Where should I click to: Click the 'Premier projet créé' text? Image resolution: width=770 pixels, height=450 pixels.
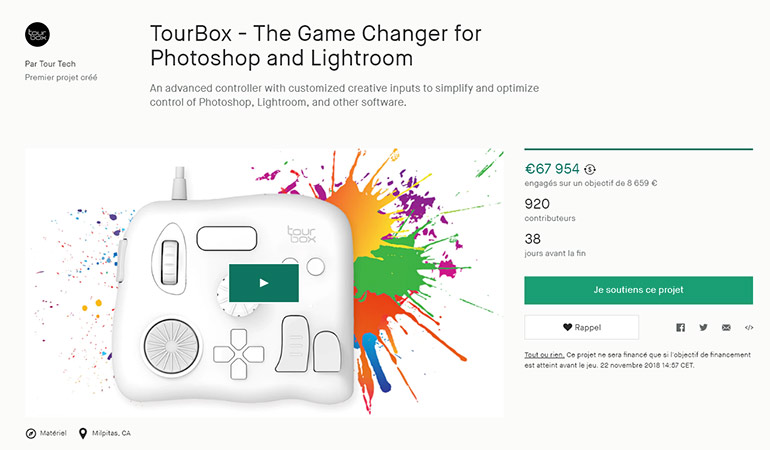click(x=61, y=77)
